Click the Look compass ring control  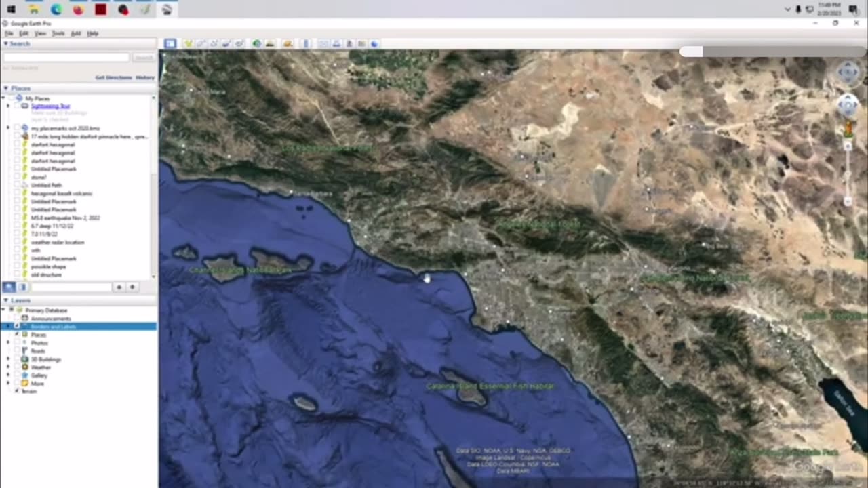(x=848, y=73)
